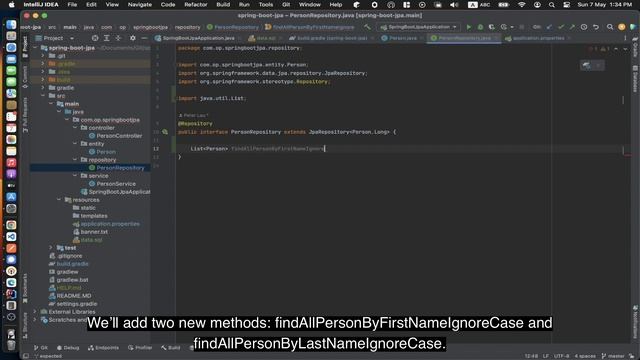Open the Tools menu
Image resolution: width=640 pixels, height=360 pixels.
[x=266, y=4]
